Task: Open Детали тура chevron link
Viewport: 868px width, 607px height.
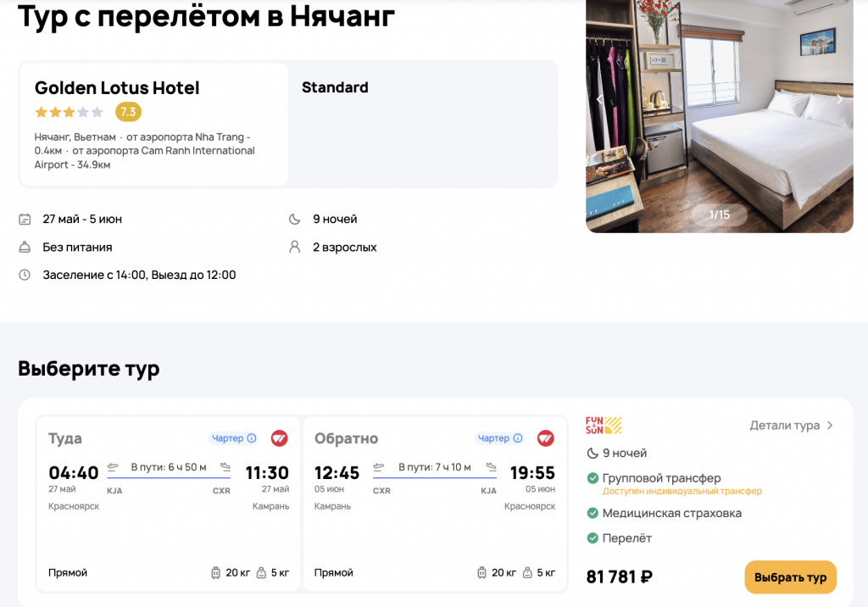Action: [791, 426]
